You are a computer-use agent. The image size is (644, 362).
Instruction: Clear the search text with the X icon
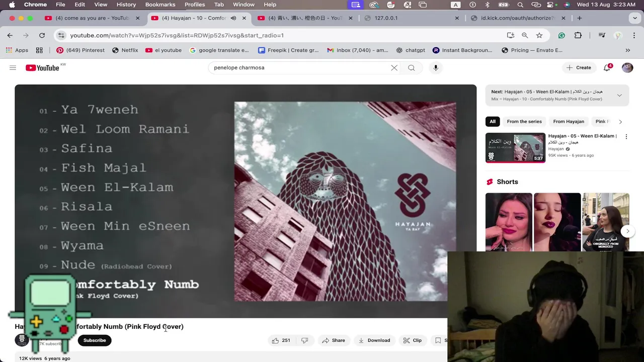(394, 67)
